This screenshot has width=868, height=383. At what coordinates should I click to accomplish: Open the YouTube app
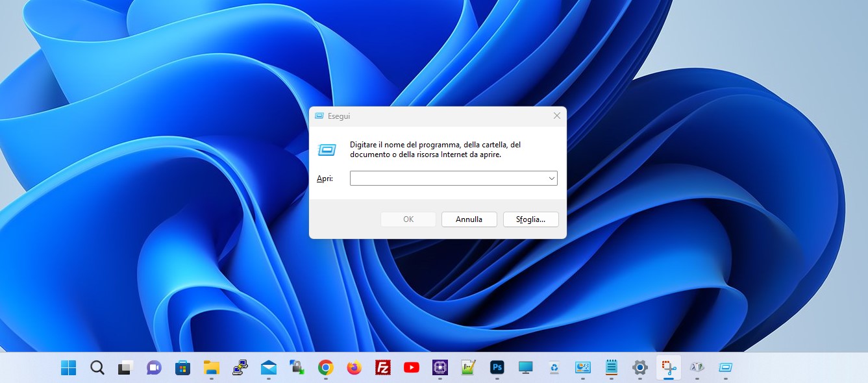click(411, 367)
